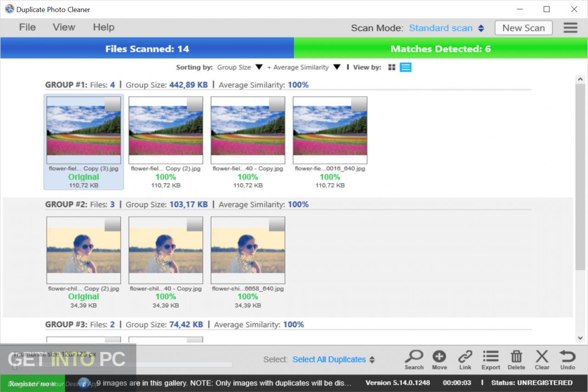Viewport: 588px width, 392px height.
Task: Click the New Scan button
Action: (524, 28)
